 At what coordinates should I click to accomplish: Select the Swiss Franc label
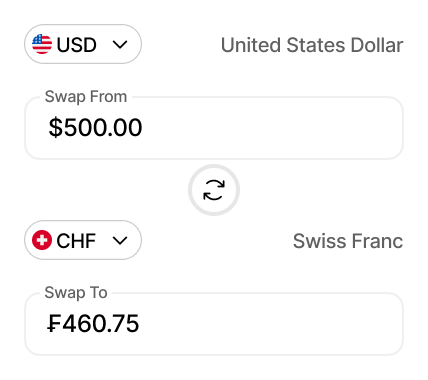tap(348, 241)
